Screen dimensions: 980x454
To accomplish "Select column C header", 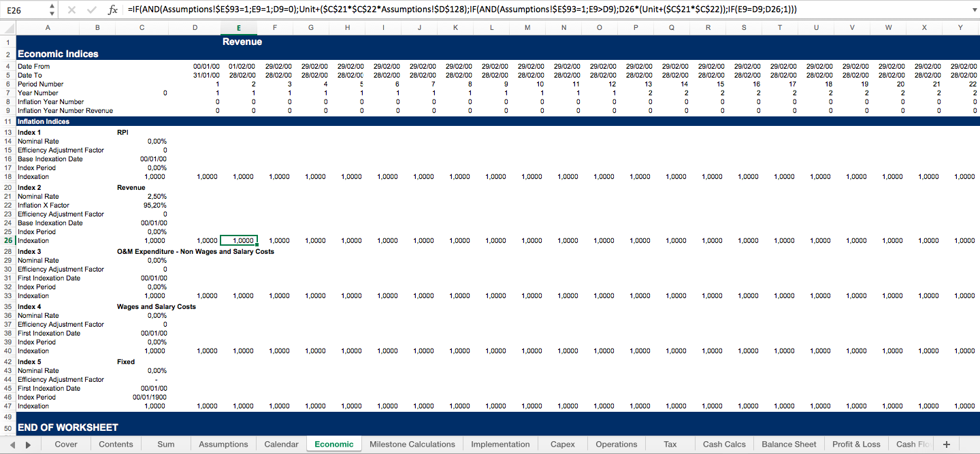I will (x=142, y=27).
